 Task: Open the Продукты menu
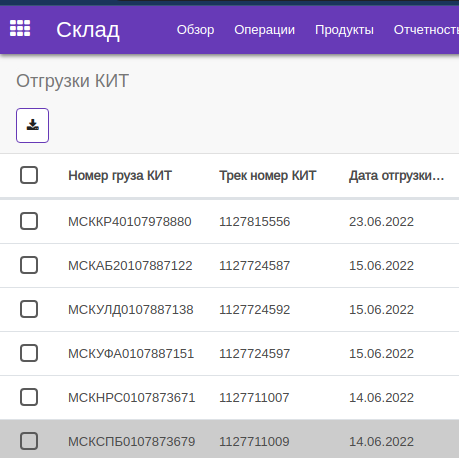click(344, 30)
